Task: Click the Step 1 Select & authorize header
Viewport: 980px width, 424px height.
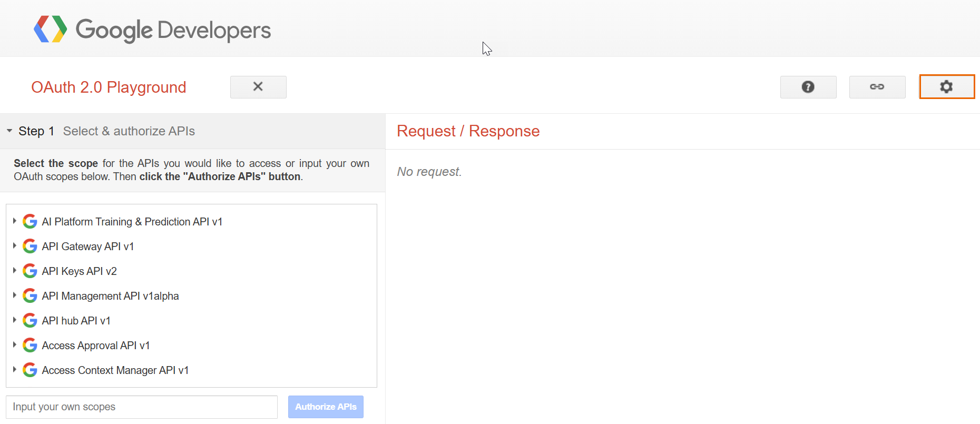Action: pos(129,131)
